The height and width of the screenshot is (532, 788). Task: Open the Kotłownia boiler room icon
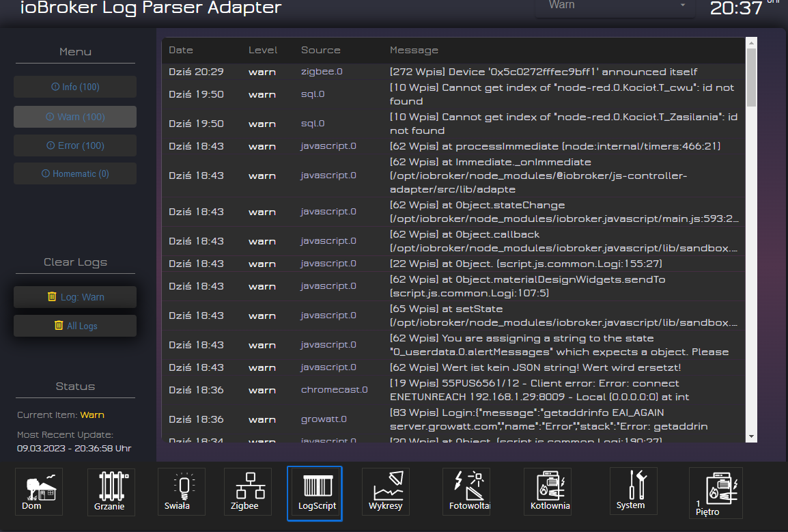point(547,491)
